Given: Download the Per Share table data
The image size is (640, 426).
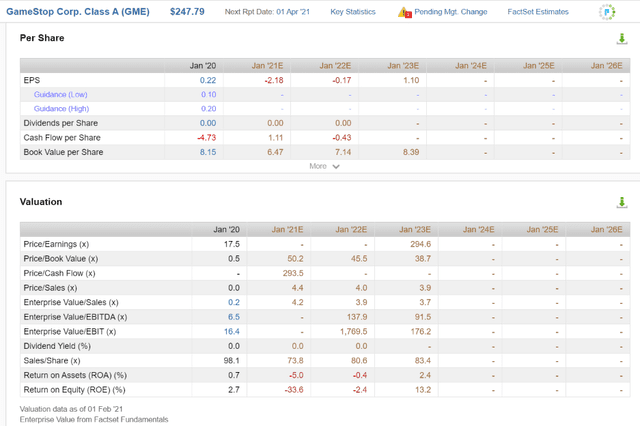Looking at the screenshot, I should 622,39.
